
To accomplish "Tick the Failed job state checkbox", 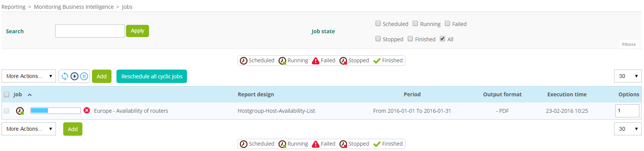I will 447,24.
